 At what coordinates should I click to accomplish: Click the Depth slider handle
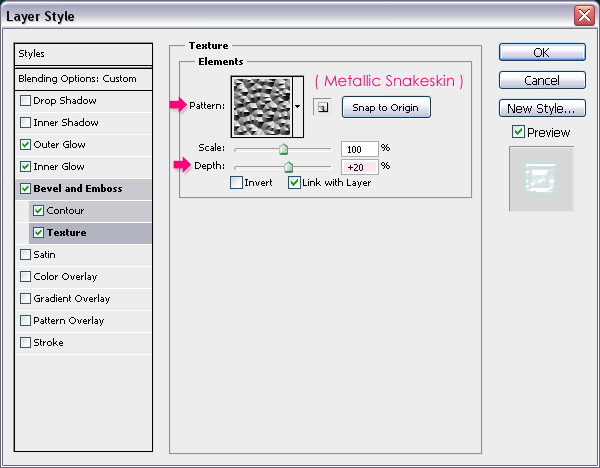[x=288, y=167]
